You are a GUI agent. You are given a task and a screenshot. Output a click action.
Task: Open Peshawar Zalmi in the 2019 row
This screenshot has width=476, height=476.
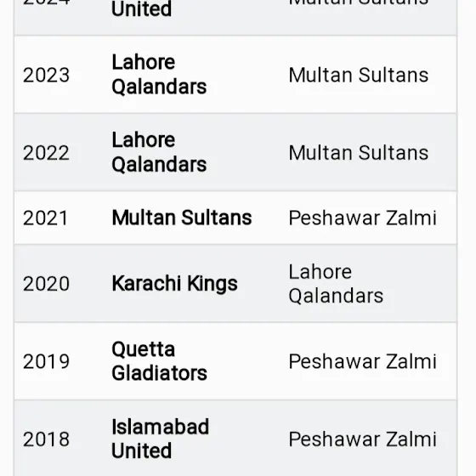362,361
